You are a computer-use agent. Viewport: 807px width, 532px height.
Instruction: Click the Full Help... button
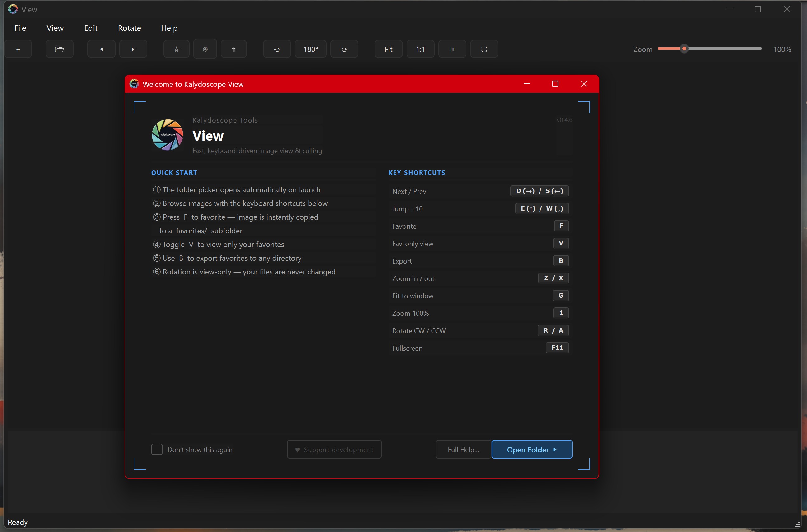tap(463, 449)
